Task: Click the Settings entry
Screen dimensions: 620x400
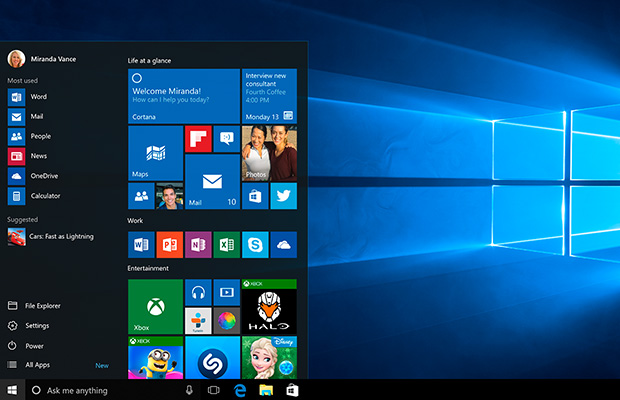Action: coord(37,325)
